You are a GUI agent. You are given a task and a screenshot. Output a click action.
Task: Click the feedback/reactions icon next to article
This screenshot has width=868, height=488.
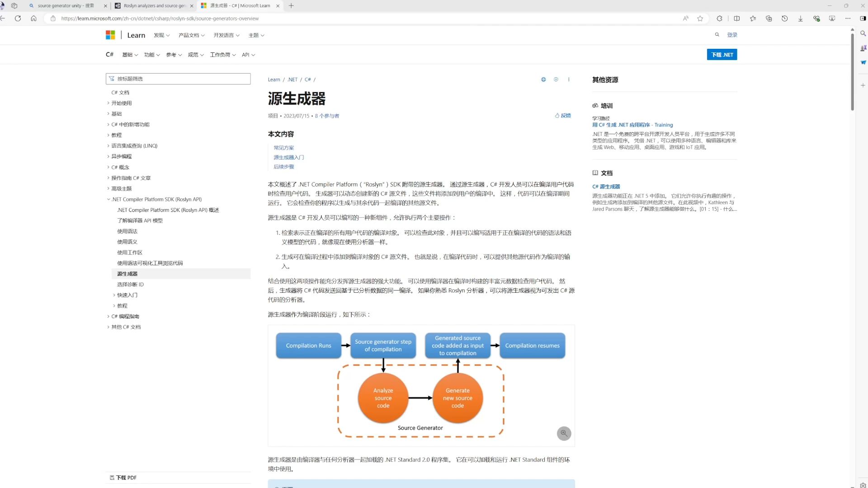click(x=554, y=115)
